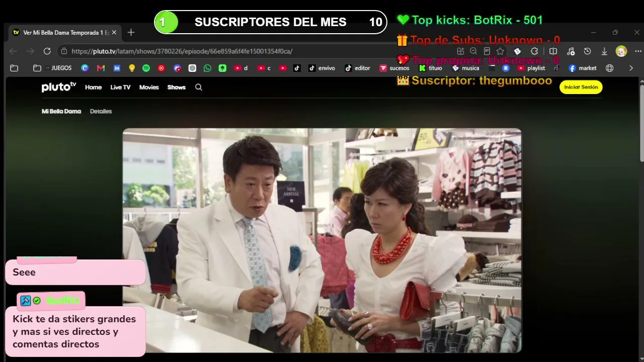Open the first bookmarks folder icon
Viewport: 644px width, 362px height.
tap(14, 68)
